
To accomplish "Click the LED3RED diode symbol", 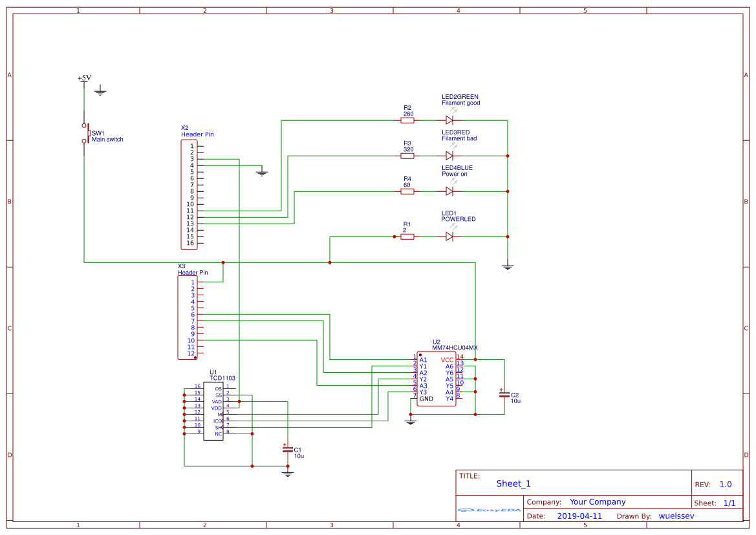I will (449, 155).
